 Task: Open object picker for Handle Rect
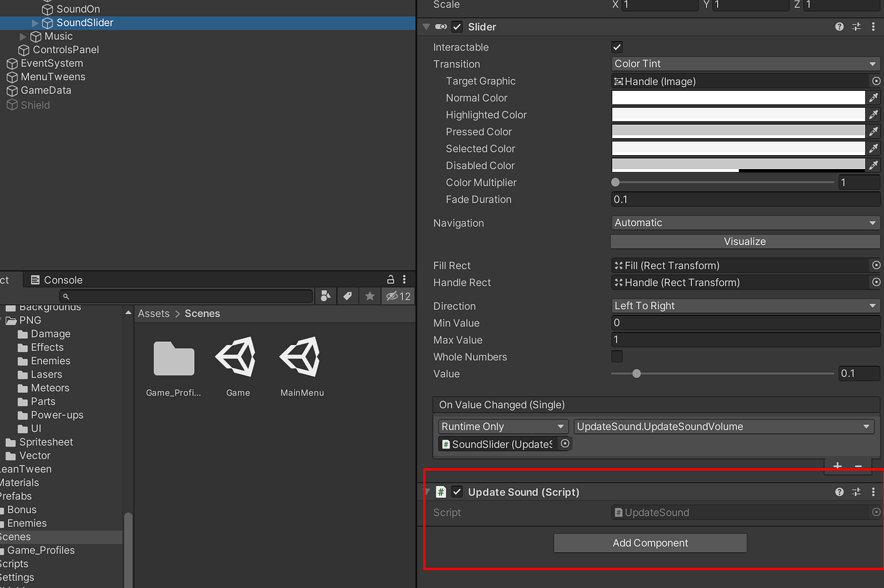(876, 282)
